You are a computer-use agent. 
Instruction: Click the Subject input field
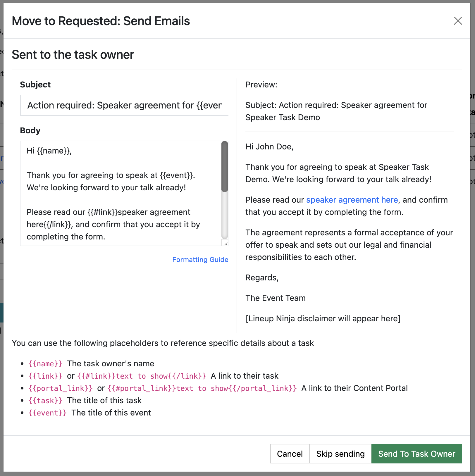pyautogui.click(x=124, y=105)
